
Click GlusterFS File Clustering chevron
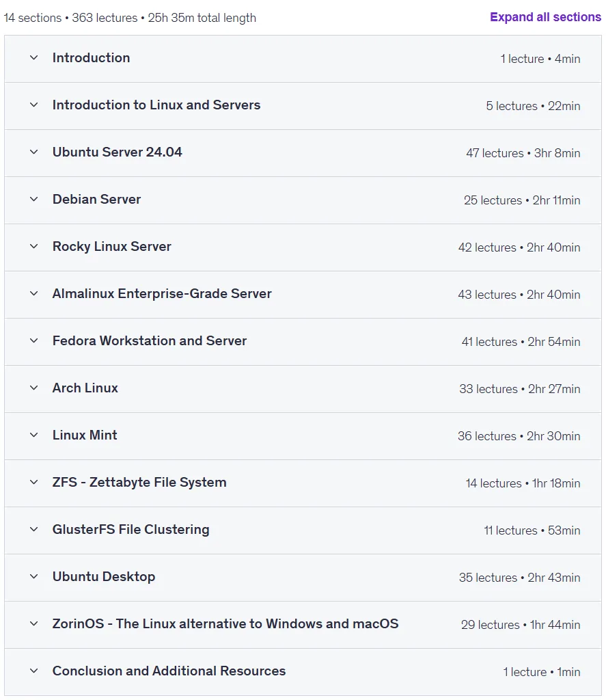tap(34, 530)
